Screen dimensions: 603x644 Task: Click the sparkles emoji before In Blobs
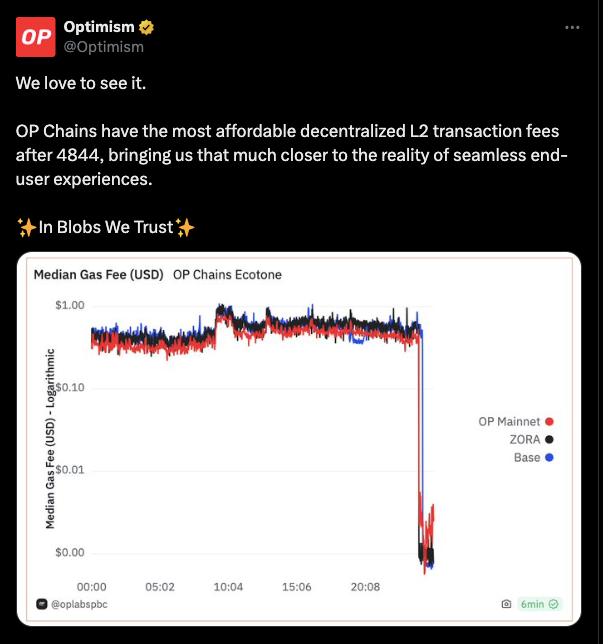[x=26, y=228]
